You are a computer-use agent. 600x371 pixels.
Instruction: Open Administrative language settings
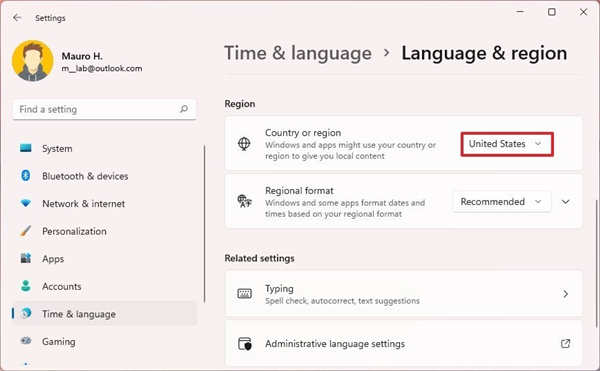(404, 344)
